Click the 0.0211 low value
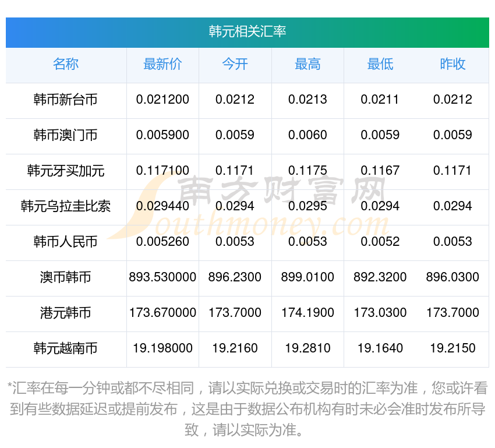495x448 pixels. 380,100
